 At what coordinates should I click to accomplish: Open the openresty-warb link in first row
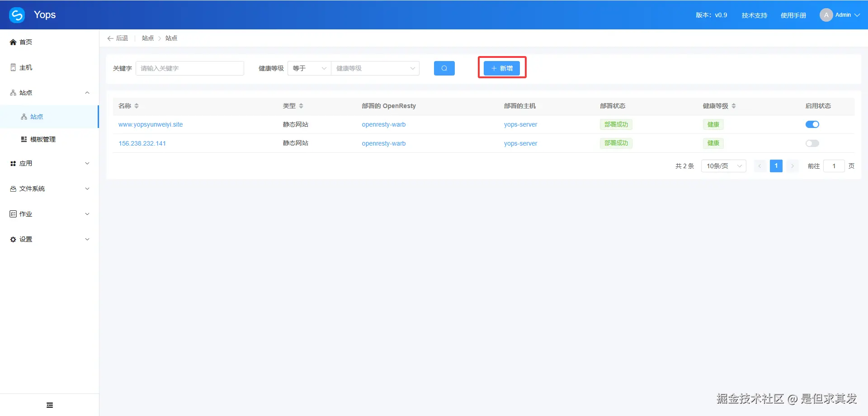pos(383,124)
